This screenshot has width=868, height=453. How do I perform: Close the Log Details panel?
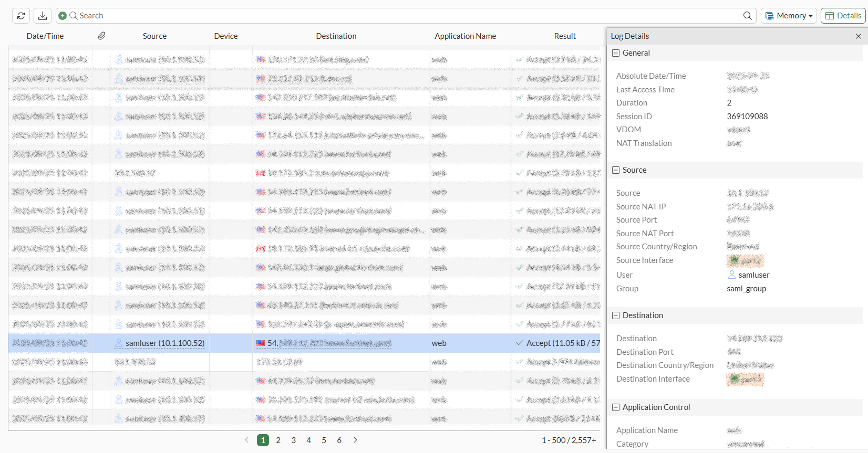tap(859, 36)
